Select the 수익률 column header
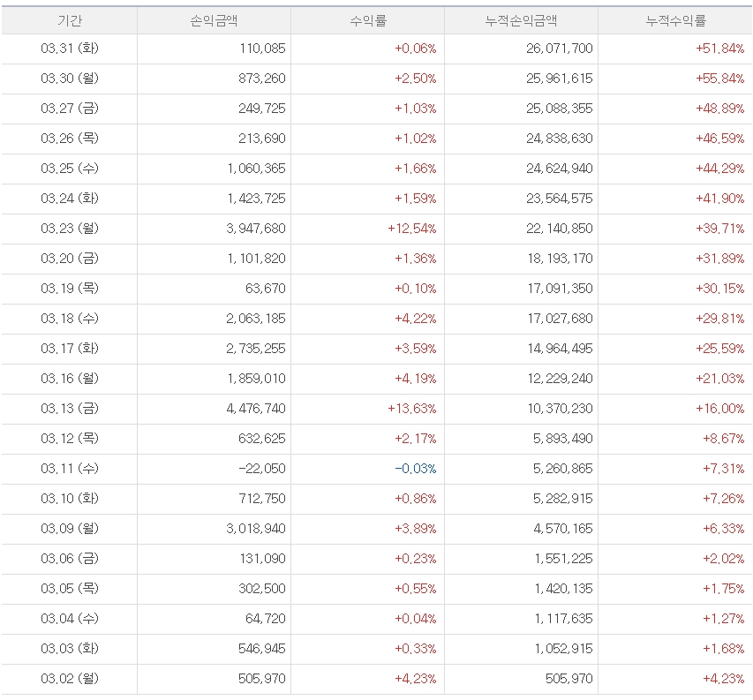753x700 pixels. pos(368,20)
